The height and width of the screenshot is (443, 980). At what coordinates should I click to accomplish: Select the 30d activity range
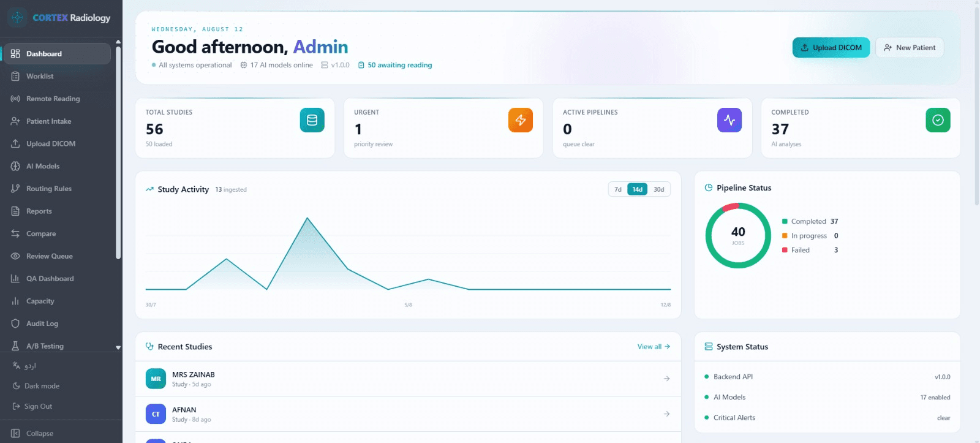point(659,189)
